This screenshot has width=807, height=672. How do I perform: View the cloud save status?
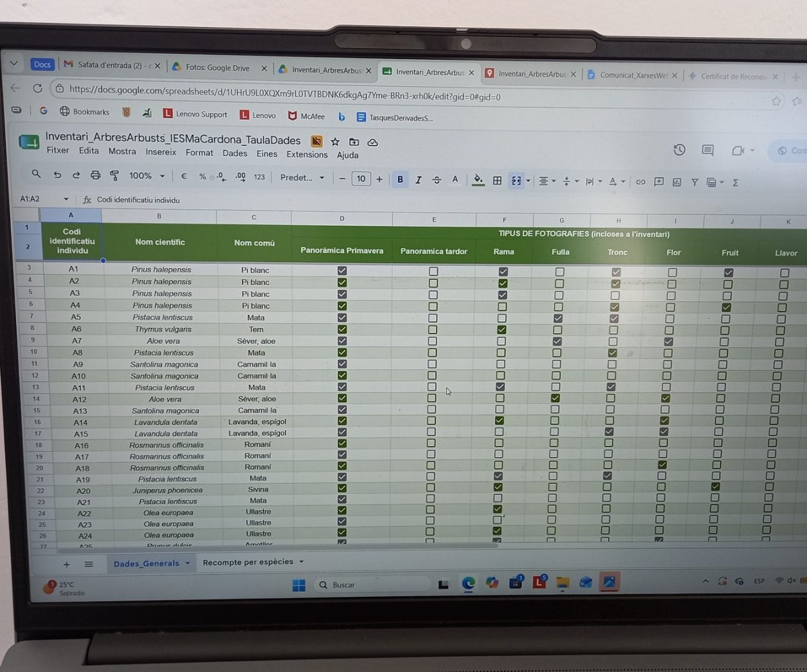(373, 142)
